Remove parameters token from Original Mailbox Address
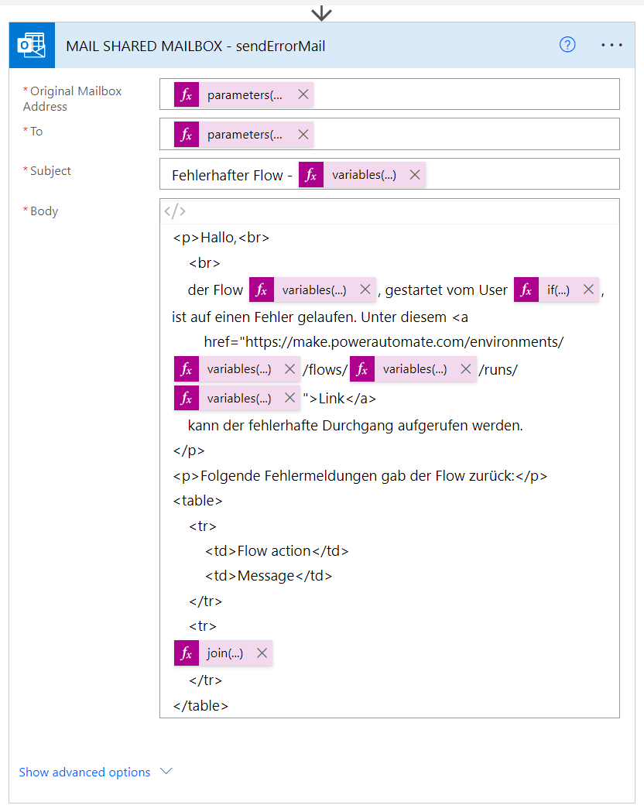Image resolution: width=644 pixels, height=812 pixels. [x=303, y=94]
